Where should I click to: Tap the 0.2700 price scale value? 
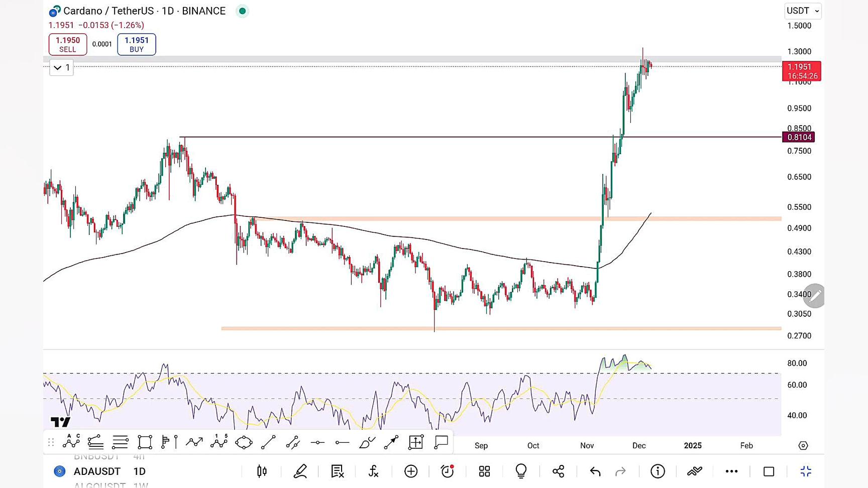(799, 336)
